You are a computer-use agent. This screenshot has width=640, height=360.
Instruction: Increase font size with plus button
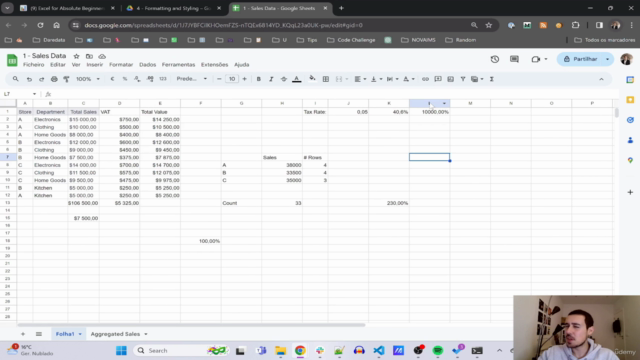pos(244,79)
